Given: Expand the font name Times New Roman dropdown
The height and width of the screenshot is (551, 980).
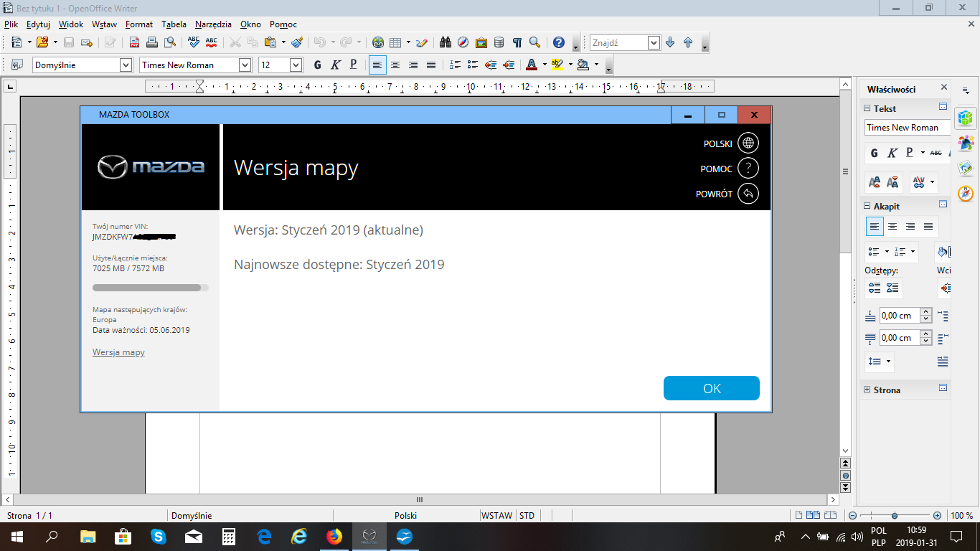Looking at the screenshot, I should click(x=245, y=65).
